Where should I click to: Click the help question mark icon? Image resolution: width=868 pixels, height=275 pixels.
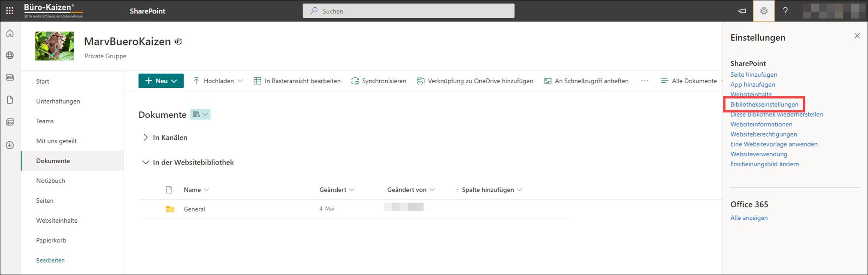coord(785,11)
